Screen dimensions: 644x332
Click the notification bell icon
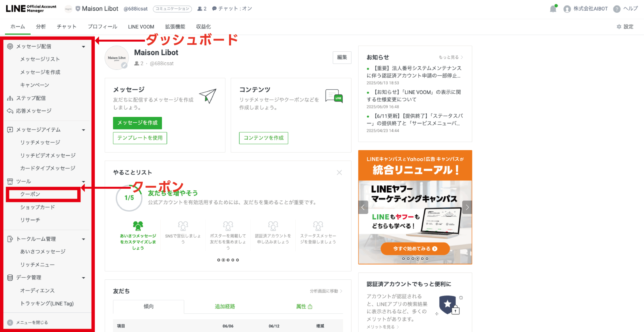coord(553,9)
